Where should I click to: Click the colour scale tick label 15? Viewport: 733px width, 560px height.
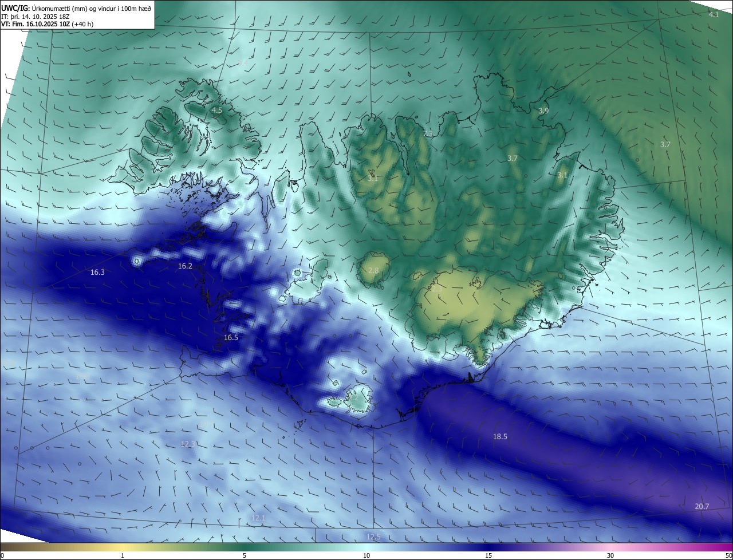point(488,555)
